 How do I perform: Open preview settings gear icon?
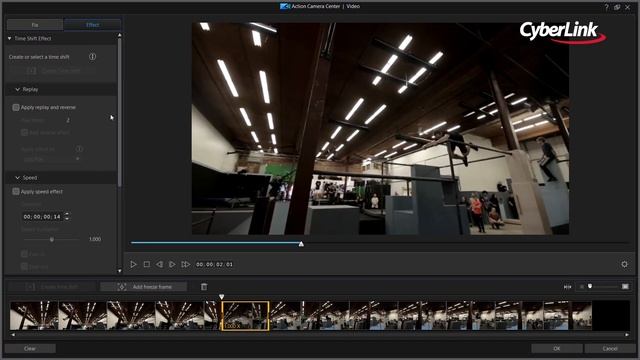624,264
